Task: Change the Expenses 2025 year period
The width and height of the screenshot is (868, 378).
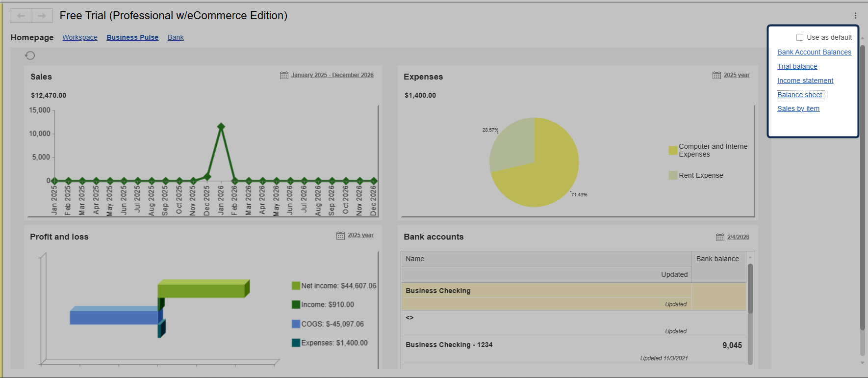Action: tap(736, 75)
